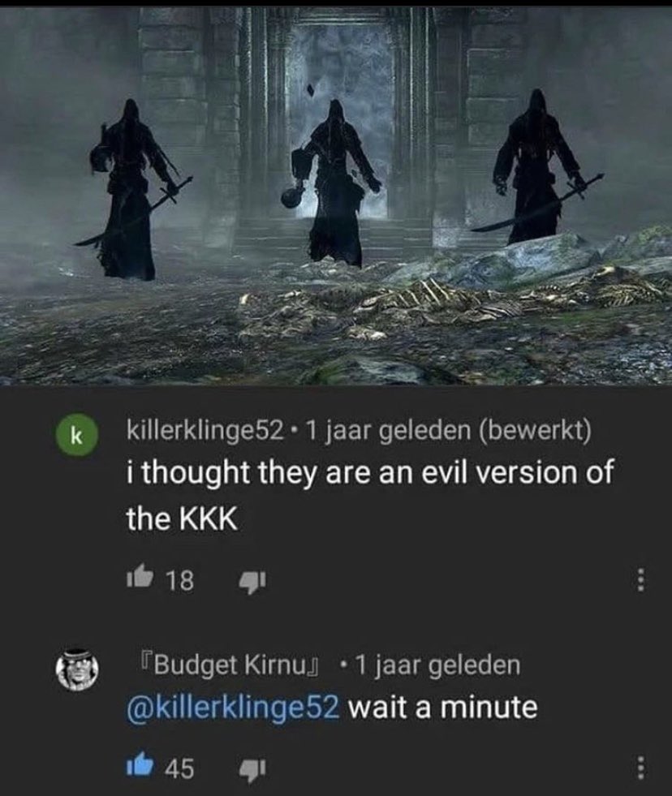Viewport: 672px width, 796px height.
Task: Tap the 18 likes count
Action: (x=180, y=579)
